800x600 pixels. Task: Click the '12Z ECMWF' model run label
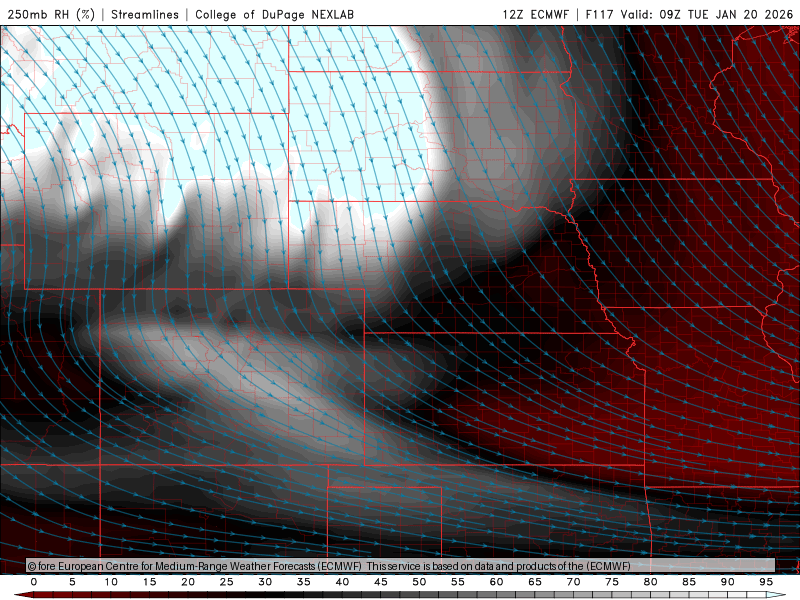(x=535, y=14)
